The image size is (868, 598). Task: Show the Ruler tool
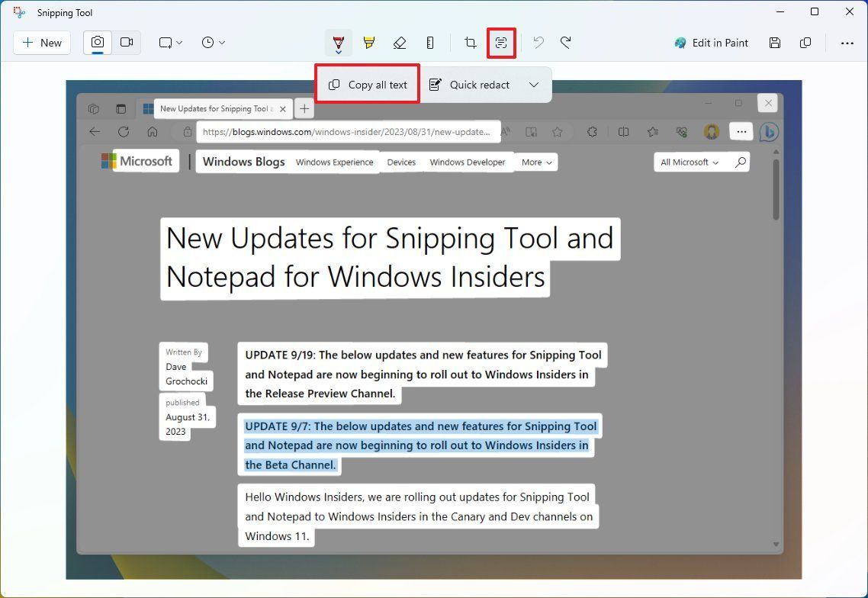[x=430, y=43]
